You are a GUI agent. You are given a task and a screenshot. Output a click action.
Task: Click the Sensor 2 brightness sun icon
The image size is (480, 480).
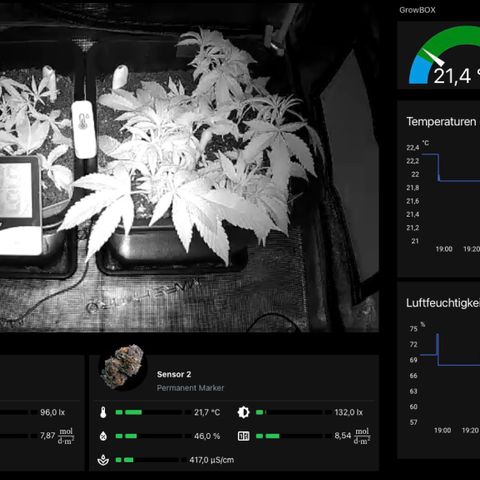(243, 412)
